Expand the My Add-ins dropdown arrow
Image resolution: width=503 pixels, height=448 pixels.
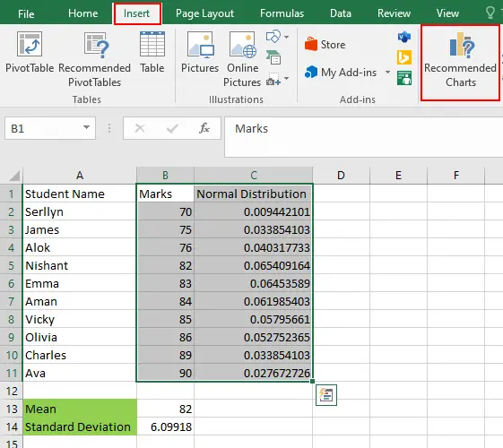click(x=387, y=72)
